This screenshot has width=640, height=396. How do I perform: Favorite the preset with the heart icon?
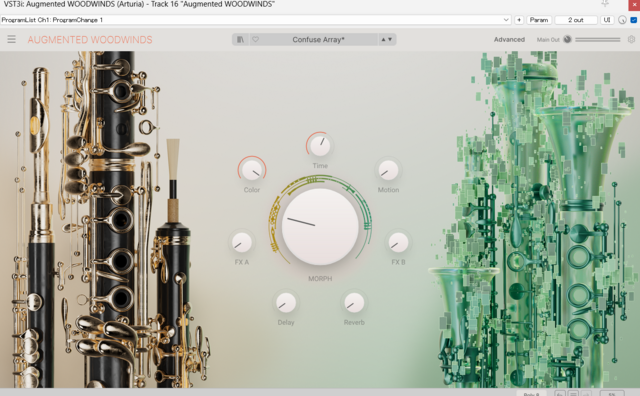pos(256,39)
